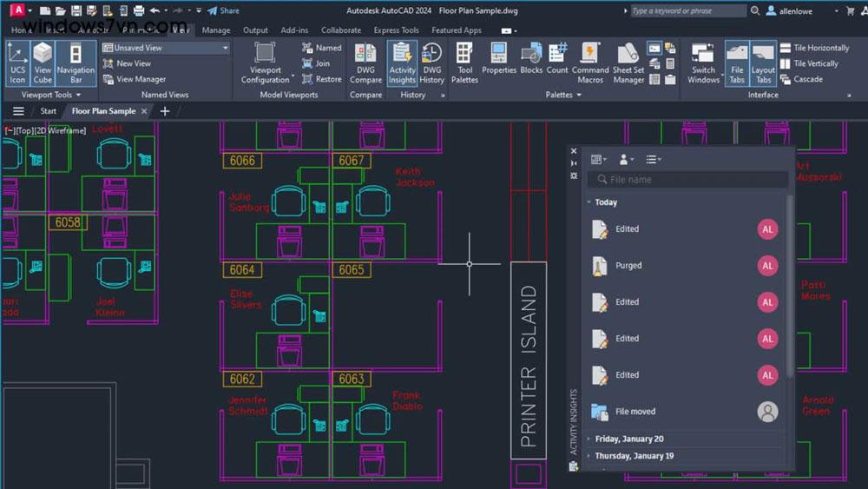Toggle the Navigation Bar button
The image size is (868, 489).
(76, 63)
